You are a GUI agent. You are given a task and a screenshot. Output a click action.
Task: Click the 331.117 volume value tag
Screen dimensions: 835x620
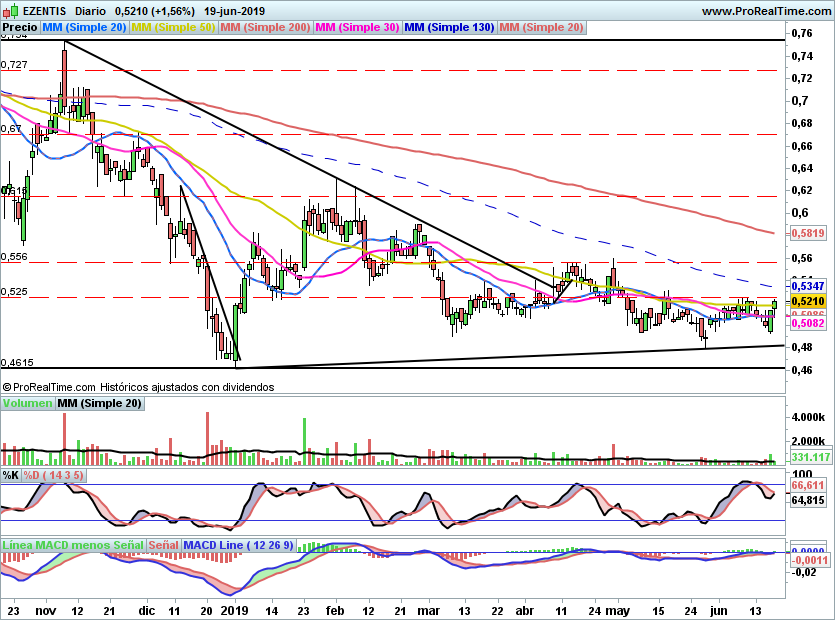click(811, 457)
